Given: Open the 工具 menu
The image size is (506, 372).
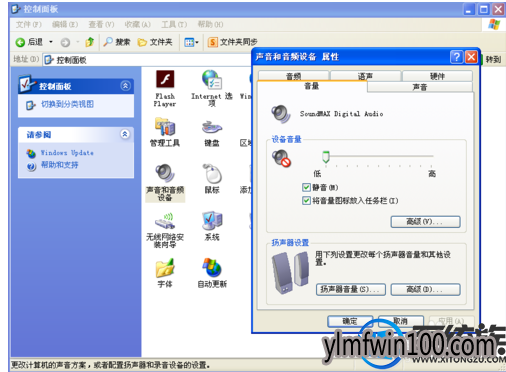Looking at the screenshot, I should (x=174, y=24).
